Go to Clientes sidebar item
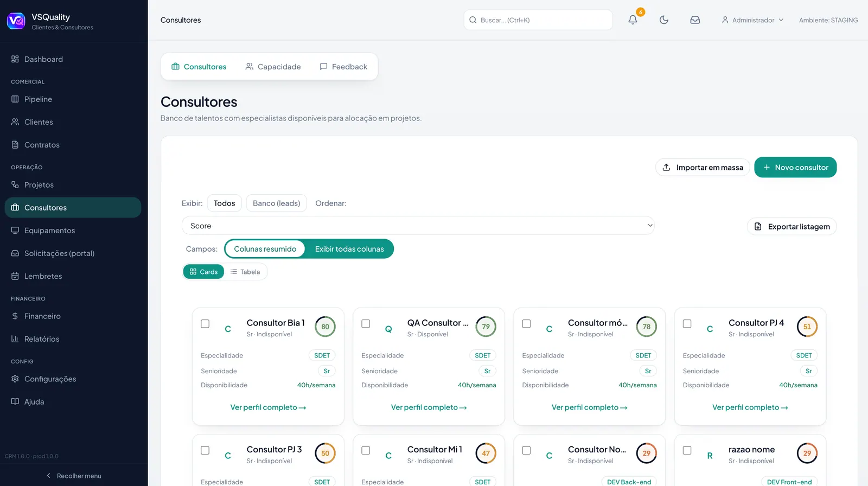 (x=73, y=122)
